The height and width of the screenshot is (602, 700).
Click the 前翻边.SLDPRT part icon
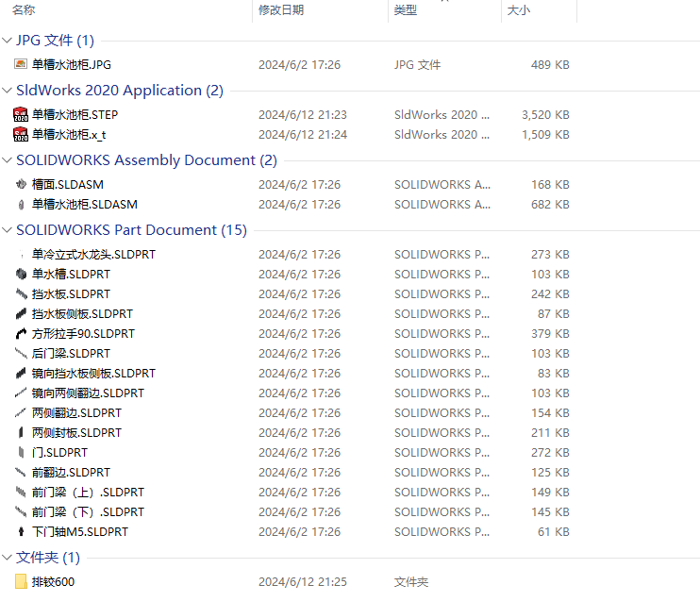(21, 472)
